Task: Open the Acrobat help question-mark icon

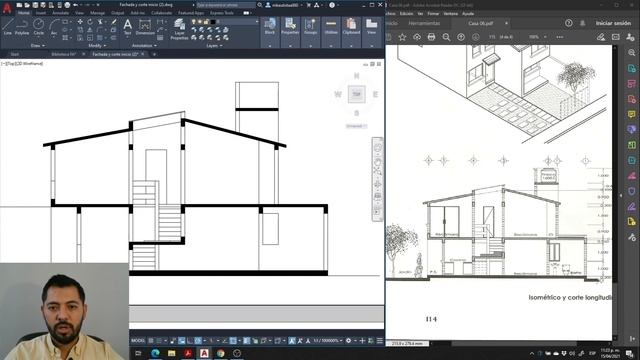Action: [x=569, y=23]
